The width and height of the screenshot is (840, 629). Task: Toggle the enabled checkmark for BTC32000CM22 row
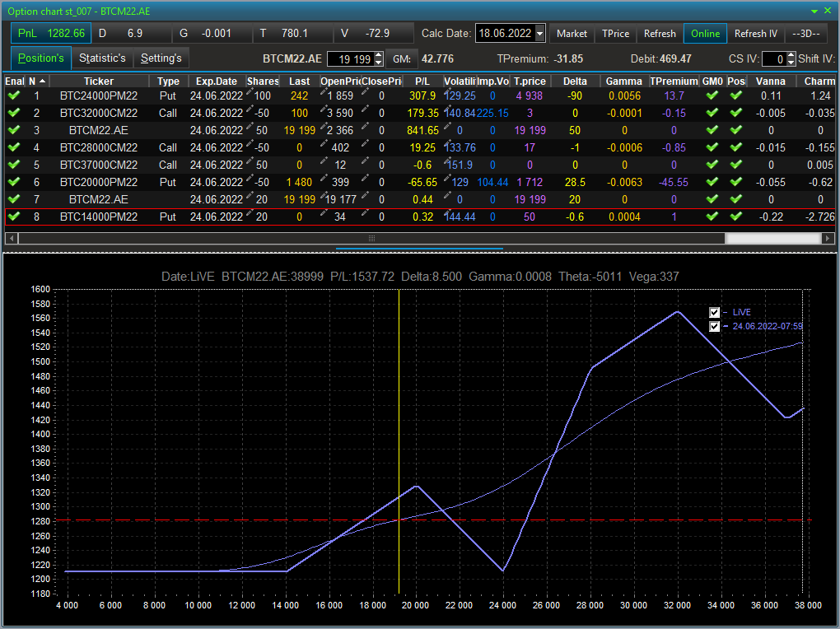(14, 113)
